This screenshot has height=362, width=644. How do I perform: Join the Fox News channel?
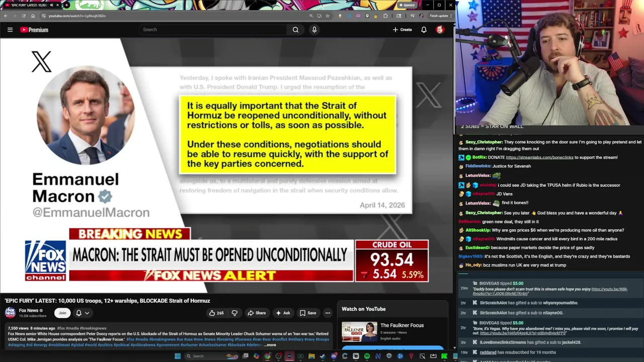click(62, 313)
